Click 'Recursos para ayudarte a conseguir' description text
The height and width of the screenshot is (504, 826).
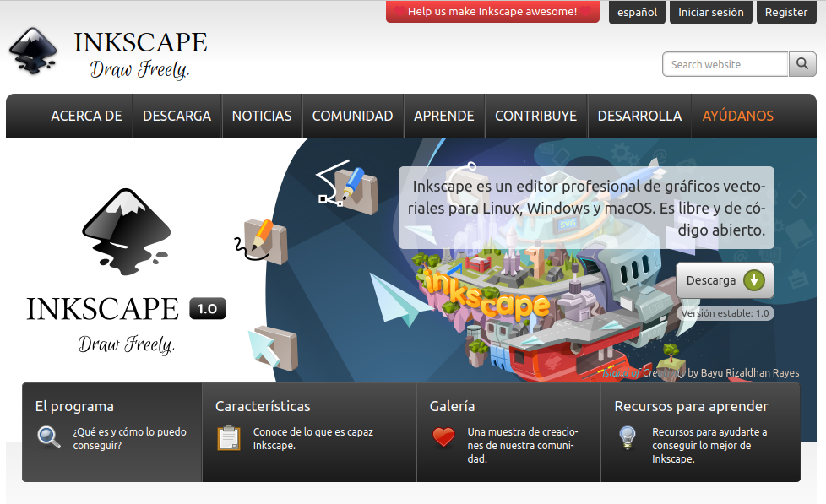coord(709,445)
